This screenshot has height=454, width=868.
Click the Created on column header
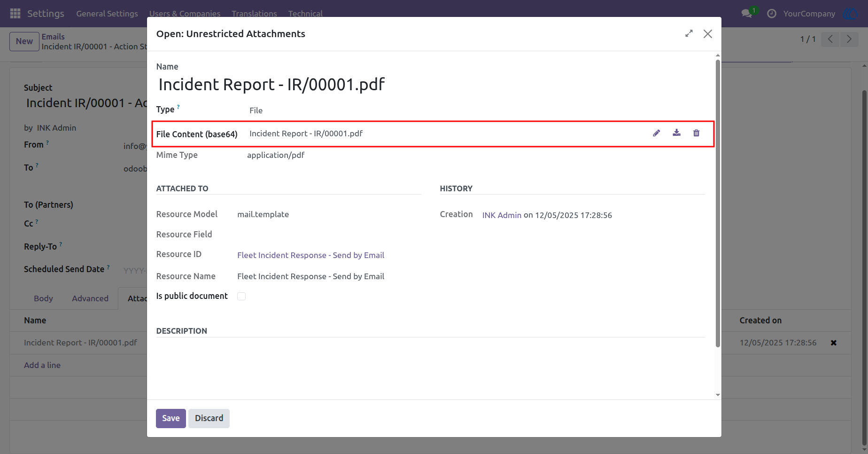coord(760,321)
